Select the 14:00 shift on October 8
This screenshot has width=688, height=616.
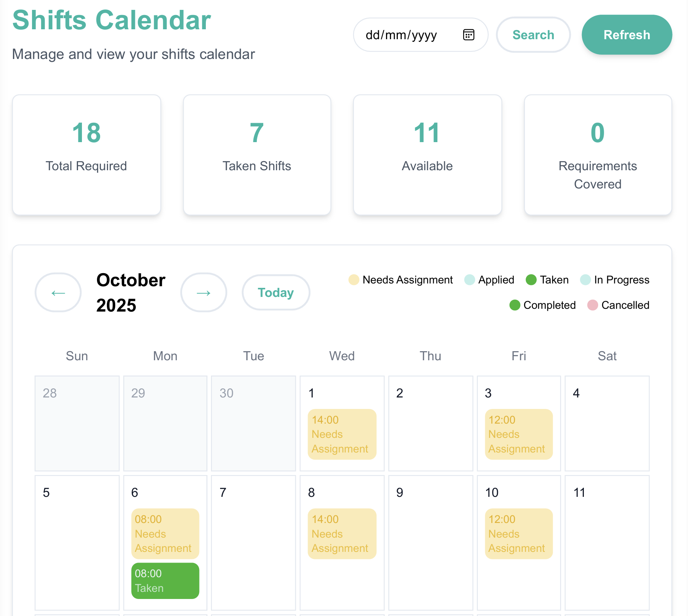click(x=342, y=534)
